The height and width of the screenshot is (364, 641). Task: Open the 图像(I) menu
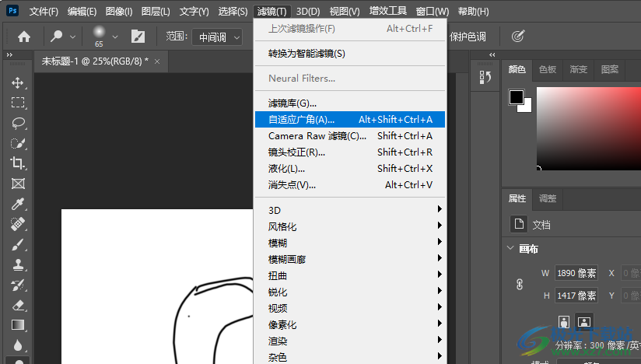click(119, 12)
